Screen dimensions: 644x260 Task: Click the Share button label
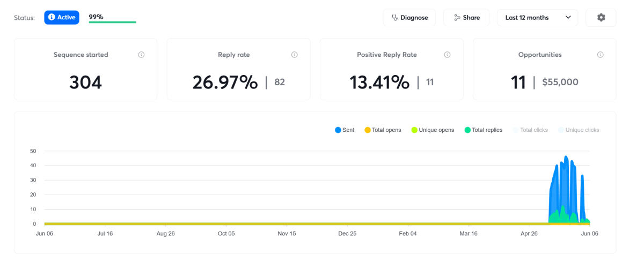click(471, 18)
